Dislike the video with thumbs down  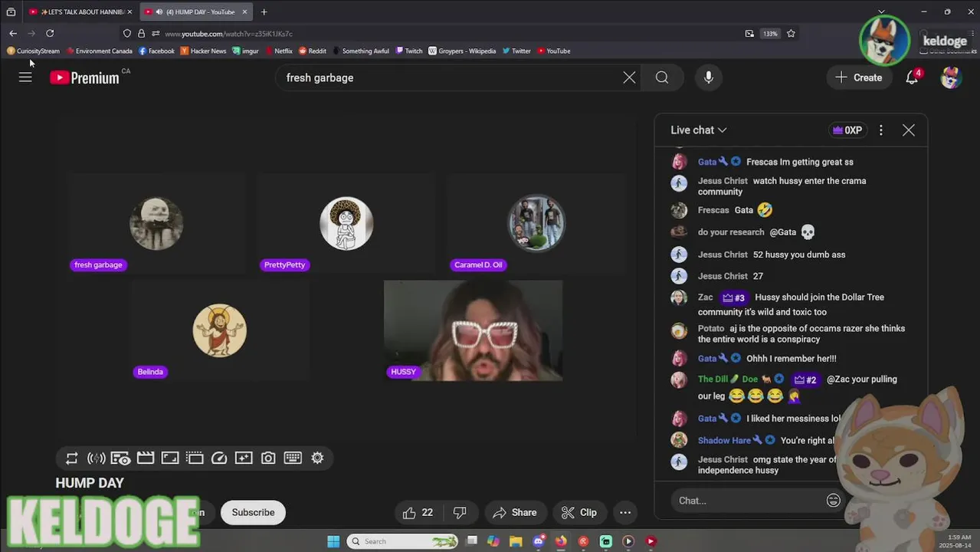pos(460,513)
